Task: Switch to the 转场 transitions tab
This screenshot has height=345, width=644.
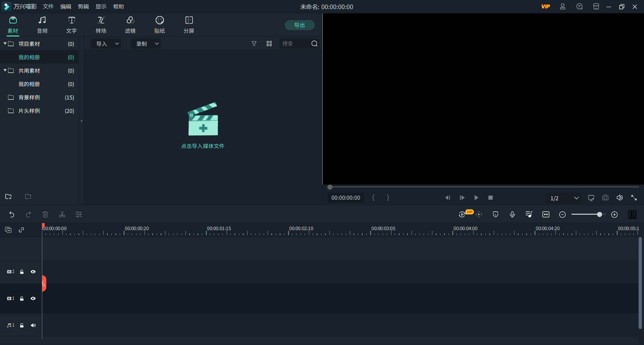Action: pos(101,25)
